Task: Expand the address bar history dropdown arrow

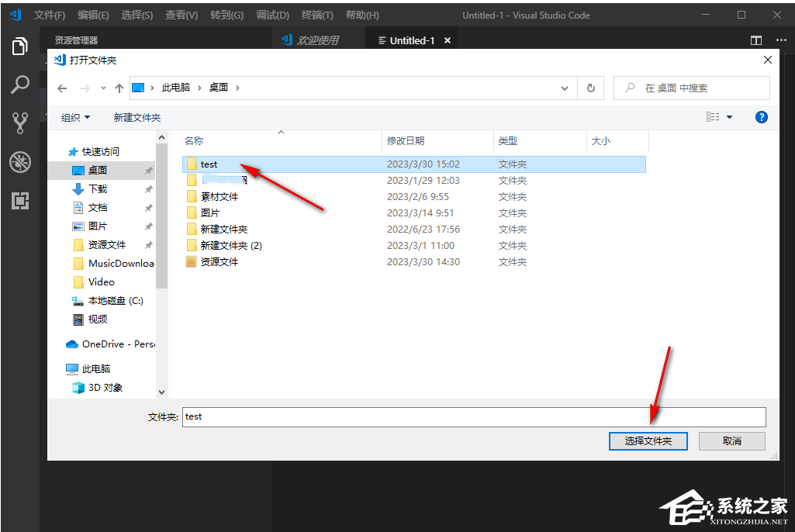Action: click(x=565, y=88)
